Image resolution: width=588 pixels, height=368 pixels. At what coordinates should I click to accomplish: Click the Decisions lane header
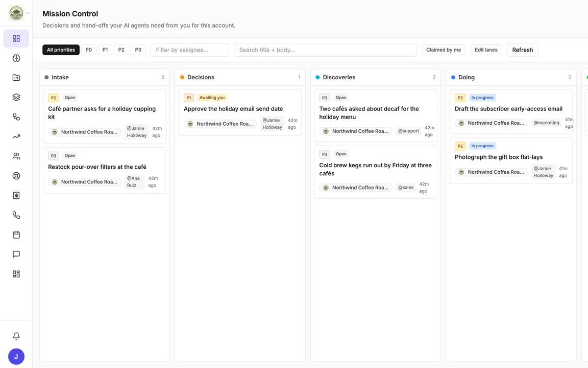click(x=240, y=77)
